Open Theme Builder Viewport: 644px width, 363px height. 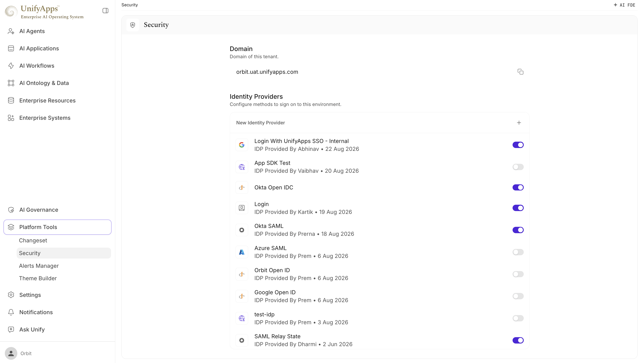pos(64,278)
